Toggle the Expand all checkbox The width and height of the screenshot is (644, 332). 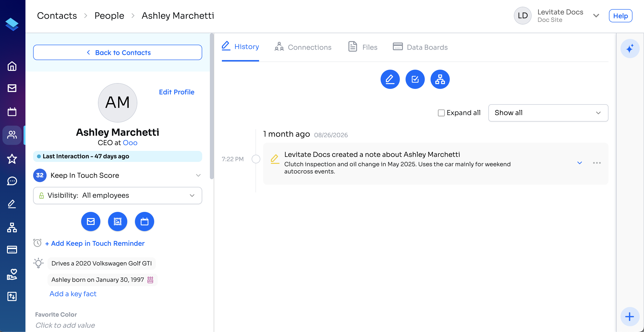[441, 113]
